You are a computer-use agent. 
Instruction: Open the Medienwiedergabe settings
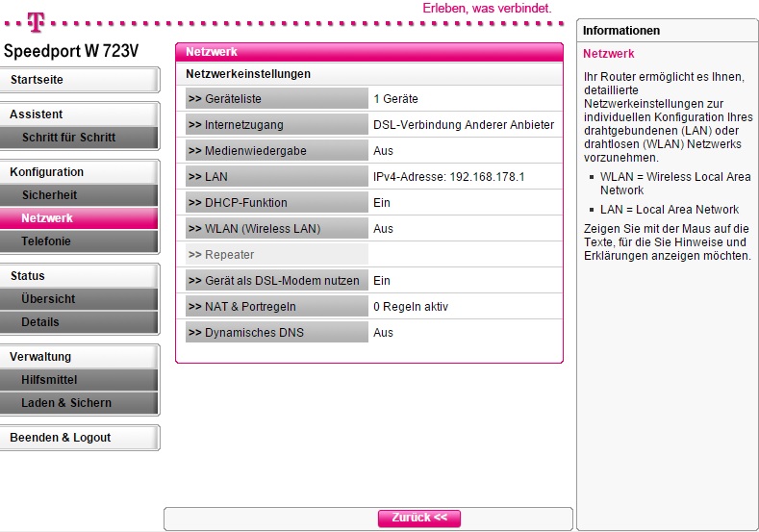click(x=276, y=151)
